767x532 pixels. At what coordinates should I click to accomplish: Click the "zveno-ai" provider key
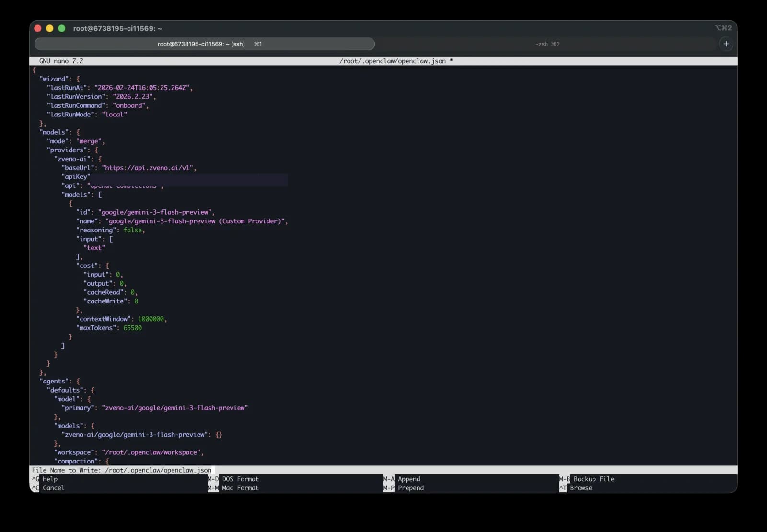[x=72, y=159]
